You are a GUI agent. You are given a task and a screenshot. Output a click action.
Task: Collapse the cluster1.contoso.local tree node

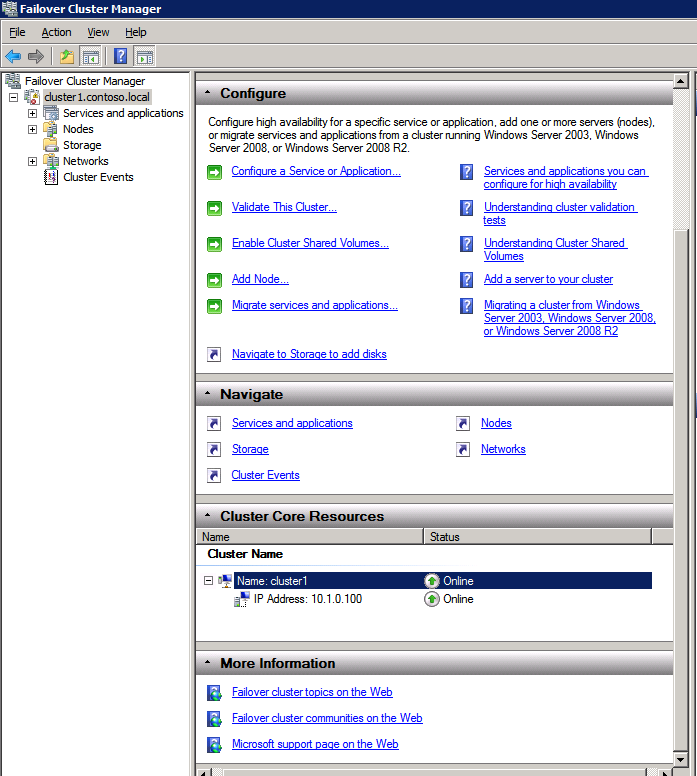(14, 97)
